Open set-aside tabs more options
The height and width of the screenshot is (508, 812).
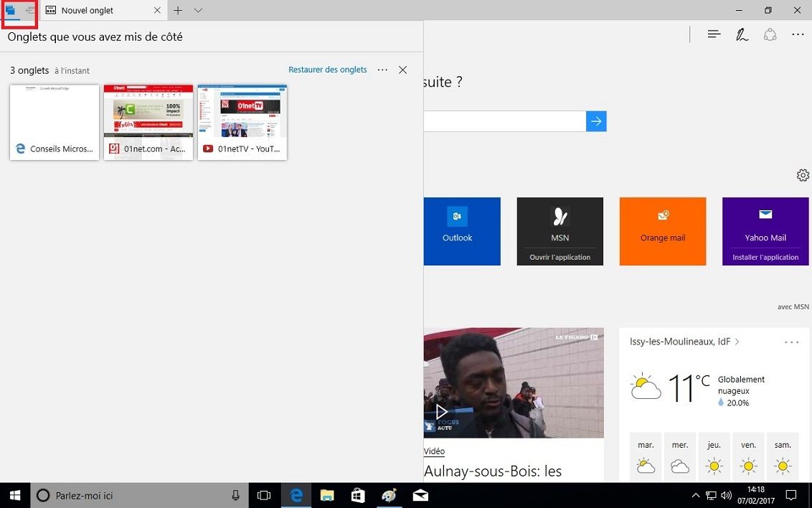click(382, 70)
